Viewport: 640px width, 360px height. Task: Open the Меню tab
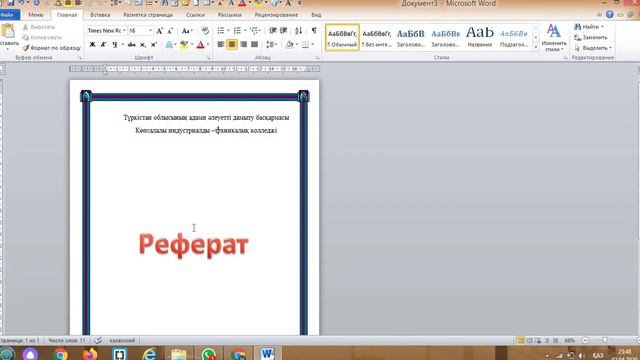pyautogui.click(x=36, y=15)
